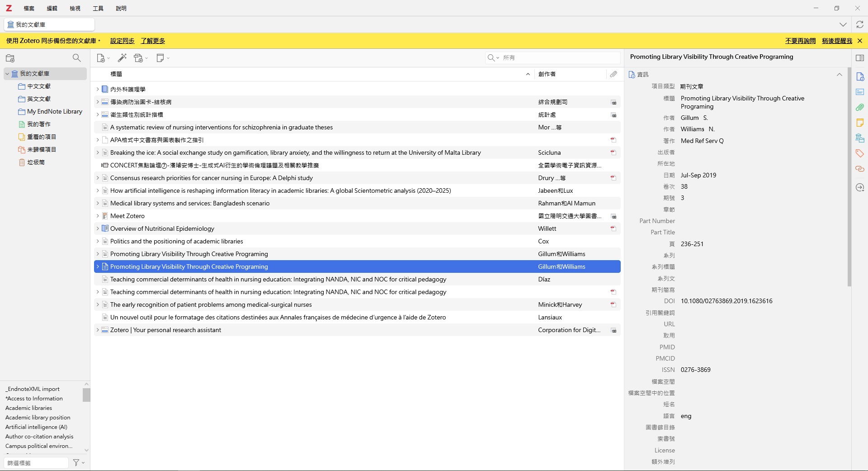Collapse the 資訊 info section chevron
868x471 pixels.
839,74
